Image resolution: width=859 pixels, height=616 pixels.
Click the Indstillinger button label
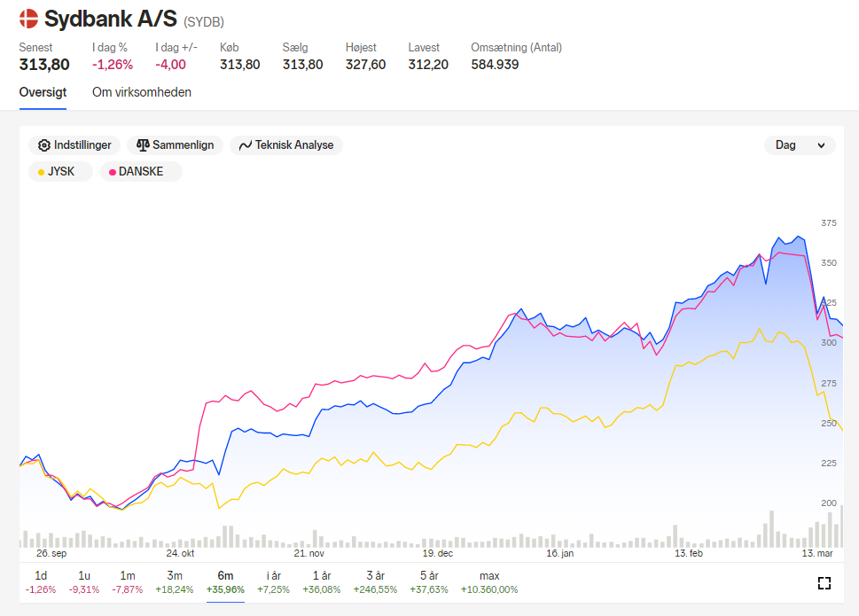[82, 145]
